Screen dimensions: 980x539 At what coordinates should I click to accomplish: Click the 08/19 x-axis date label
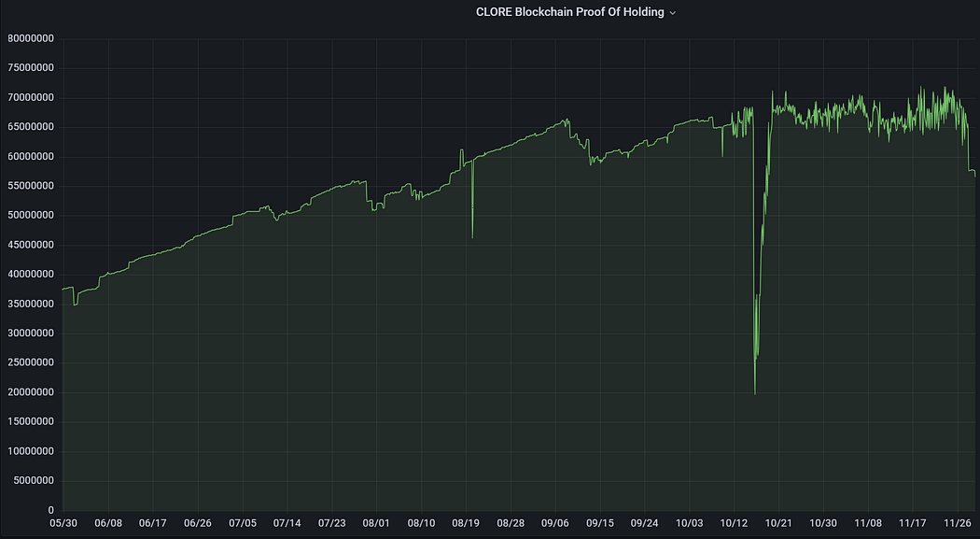point(466,523)
